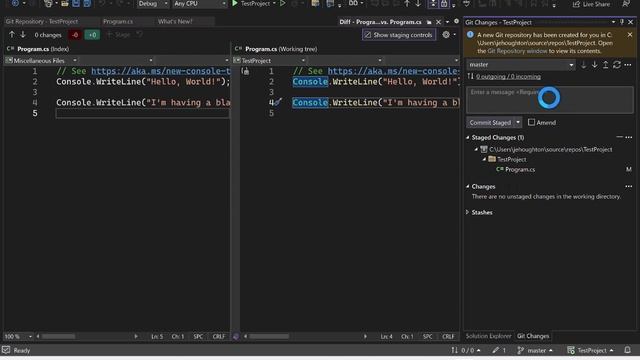Switch to What's New? tab
Image resolution: width=640 pixels, height=360 pixels.
point(175,22)
